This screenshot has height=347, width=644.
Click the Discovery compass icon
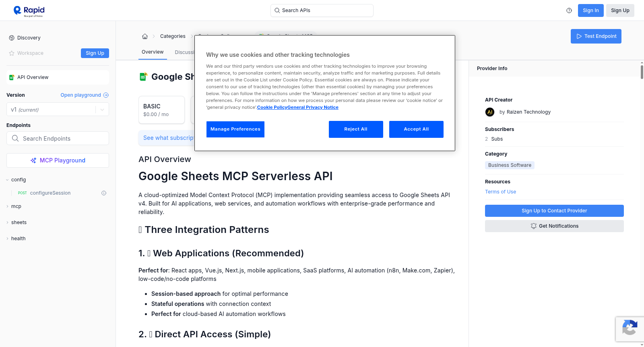coord(12,38)
